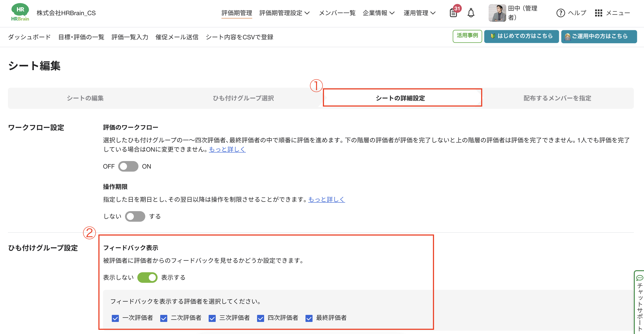644x334 pixels.
Task: Click もっと詳しく link under 操作期限
Action: click(x=326, y=200)
